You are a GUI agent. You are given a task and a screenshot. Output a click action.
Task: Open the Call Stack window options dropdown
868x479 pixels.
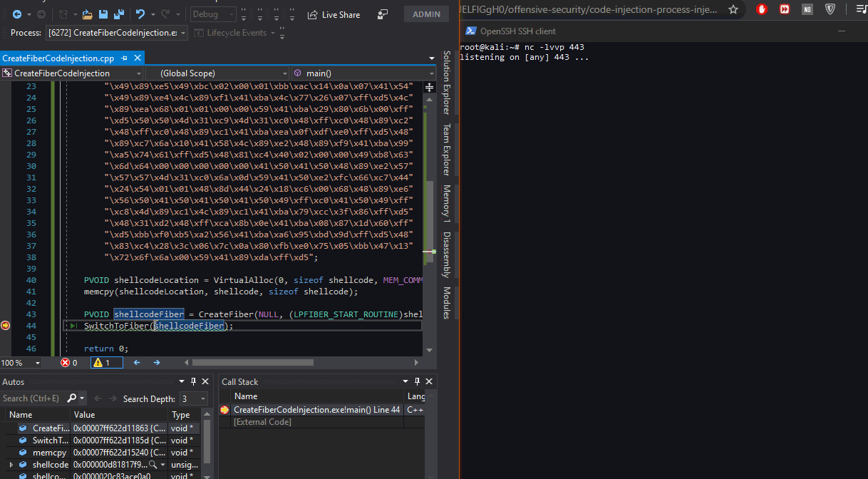[406, 382]
